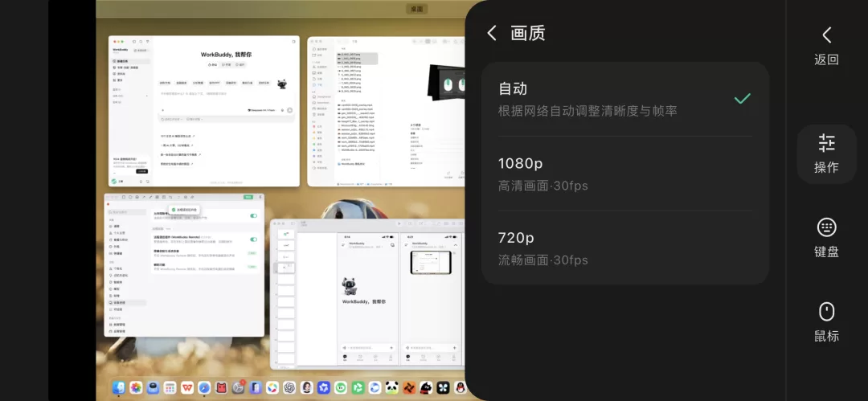
Task: Click send button in WorkBuddy desktop prompt box
Action: pyautogui.click(x=289, y=110)
